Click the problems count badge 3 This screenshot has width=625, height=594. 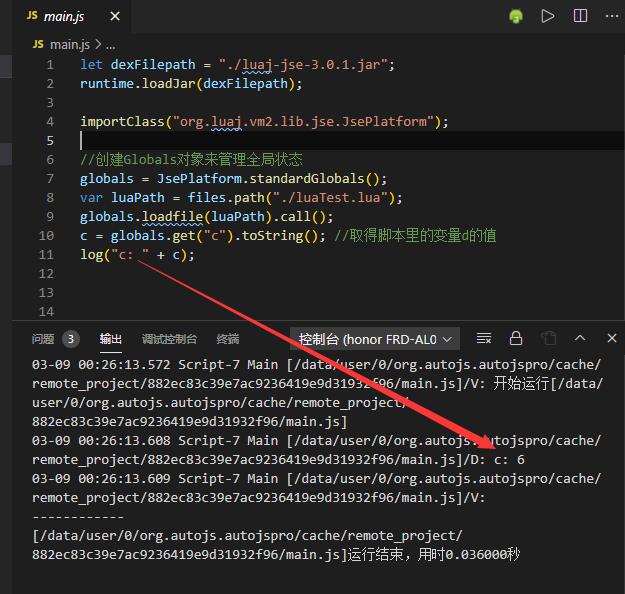click(71, 339)
